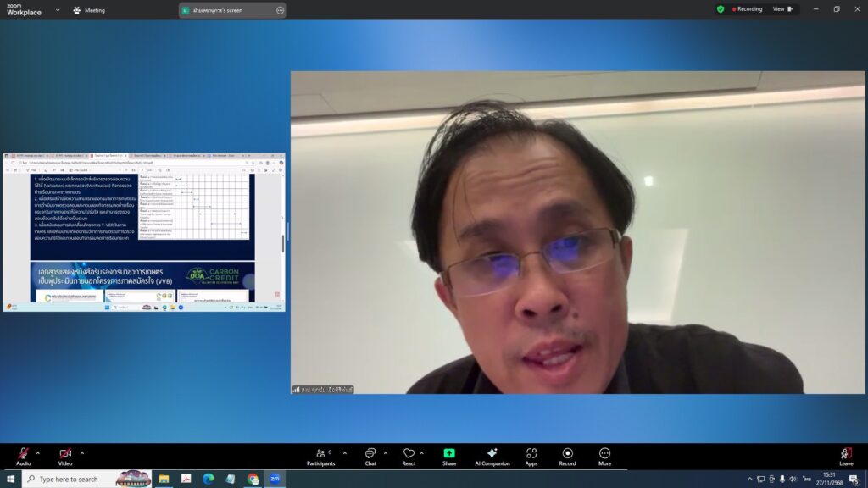
Task: Unmute the microphone with the Audio button
Action: [x=23, y=455]
